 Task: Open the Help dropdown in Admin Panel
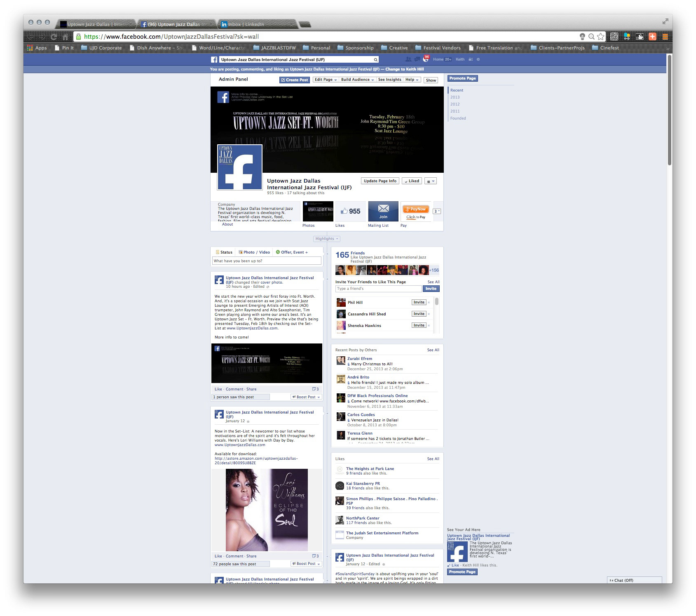point(412,80)
